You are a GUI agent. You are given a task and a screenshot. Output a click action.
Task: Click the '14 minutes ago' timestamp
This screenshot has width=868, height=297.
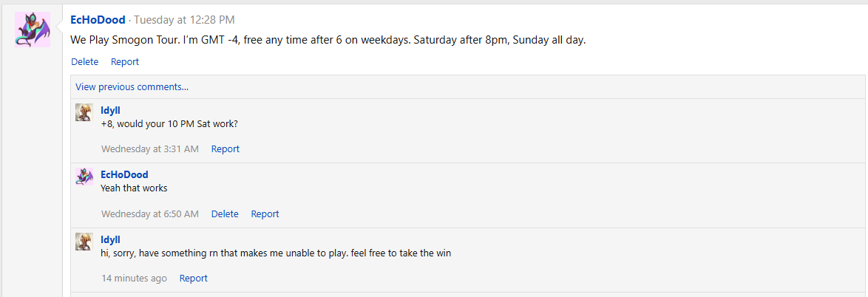click(x=134, y=279)
